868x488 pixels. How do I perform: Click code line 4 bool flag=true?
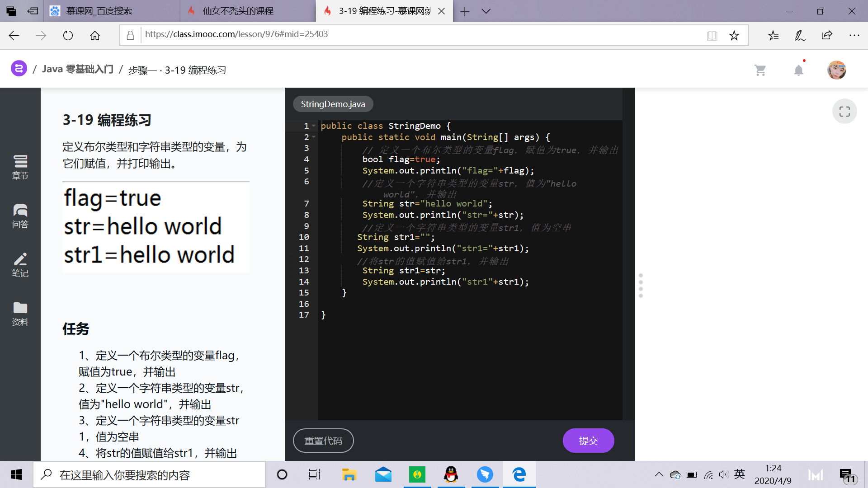[401, 160]
